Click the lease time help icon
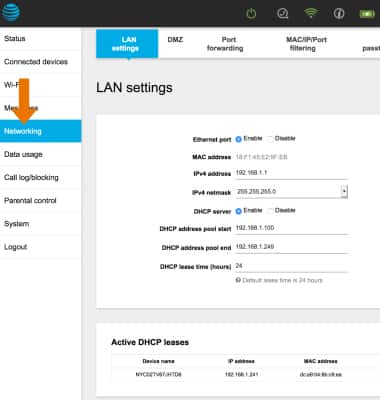 [238, 280]
